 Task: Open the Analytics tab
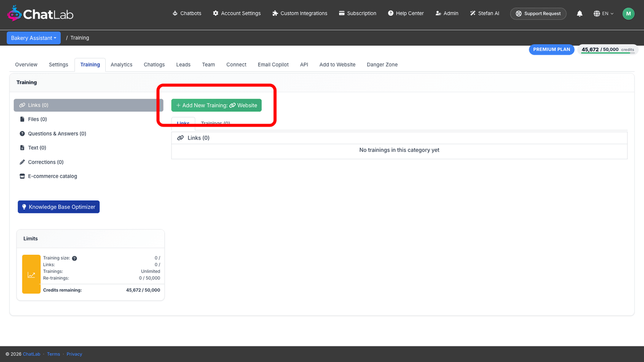pyautogui.click(x=121, y=64)
